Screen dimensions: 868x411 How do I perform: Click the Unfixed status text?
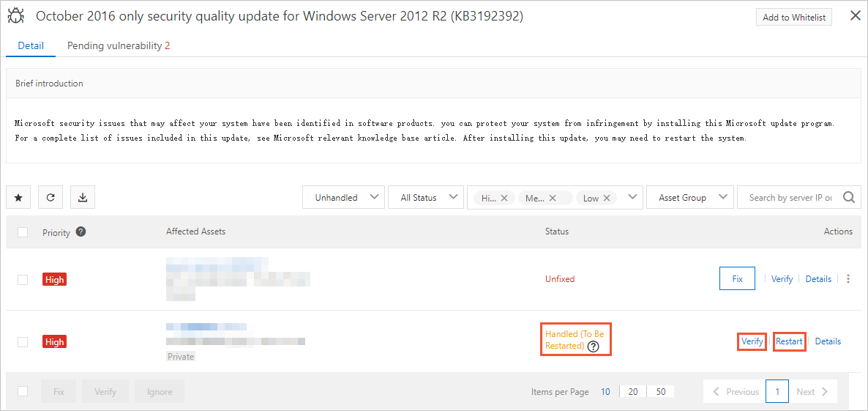pos(560,279)
